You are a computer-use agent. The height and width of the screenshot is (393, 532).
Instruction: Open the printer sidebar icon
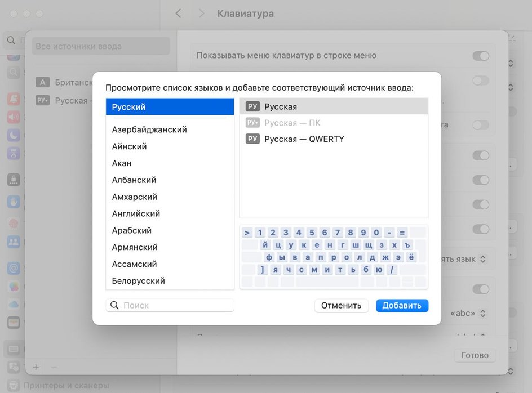tap(14, 386)
